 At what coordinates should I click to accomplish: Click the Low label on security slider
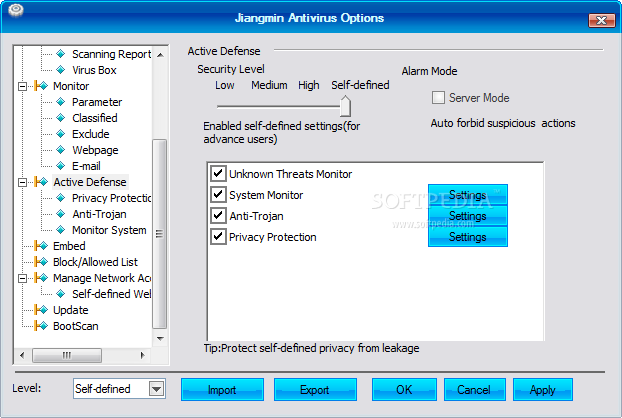(x=225, y=85)
